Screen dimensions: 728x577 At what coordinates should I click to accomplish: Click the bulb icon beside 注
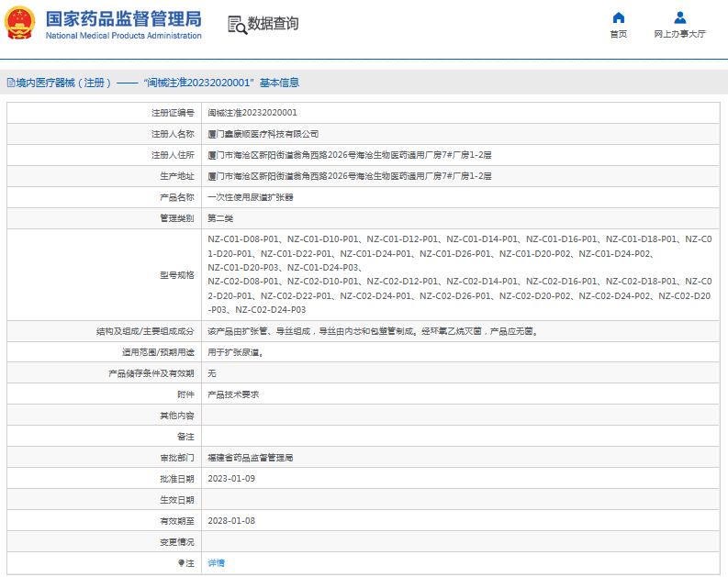coord(181,563)
